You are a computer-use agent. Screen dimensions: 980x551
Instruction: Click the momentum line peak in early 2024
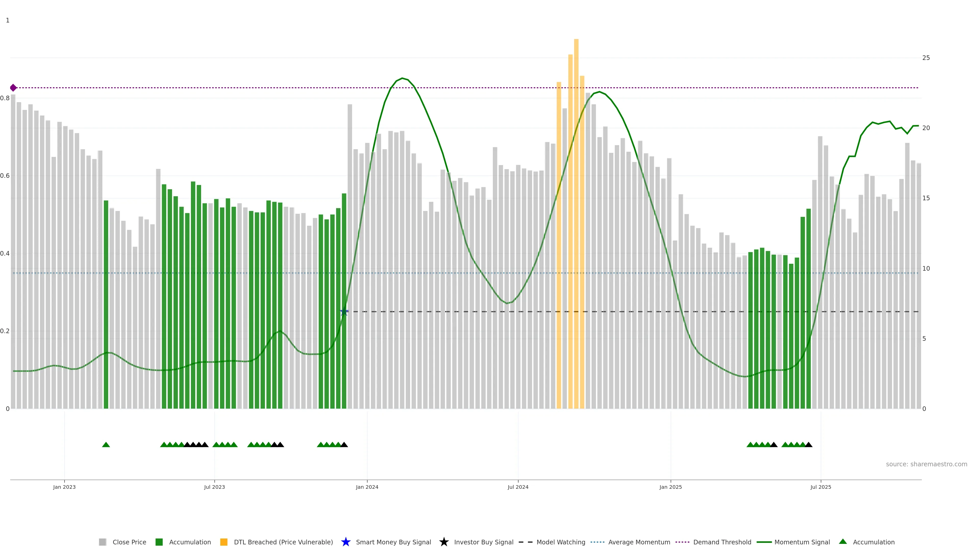[x=402, y=78]
